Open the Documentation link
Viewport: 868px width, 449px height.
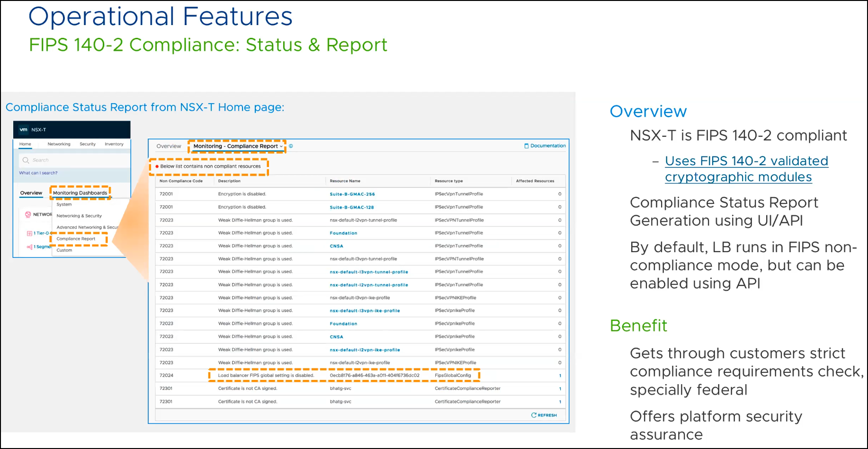(x=545, y=146)
